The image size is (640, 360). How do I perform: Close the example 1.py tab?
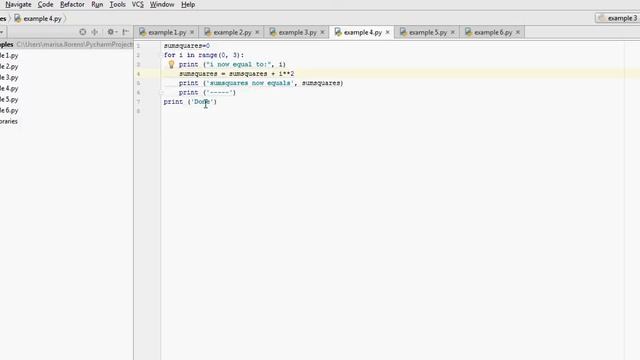[x=192, y=32]
